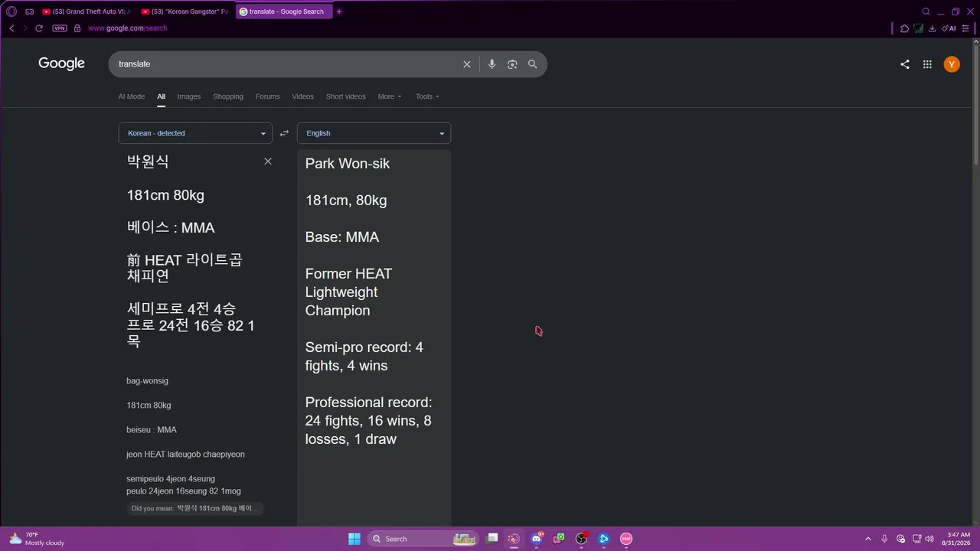Swap the source and target languages
This screenshot has width=980, height=551.
click(x=284, y=133)
